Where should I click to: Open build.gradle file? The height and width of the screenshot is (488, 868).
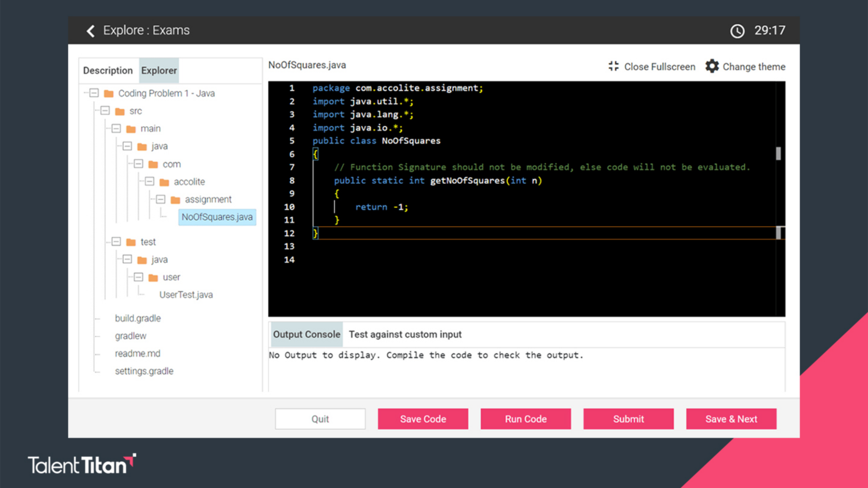[x=138, y=319]
